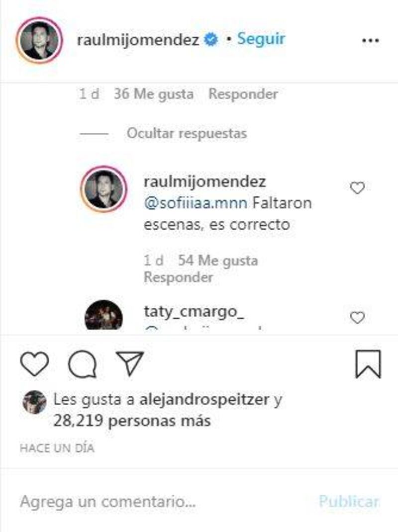Save the post with the bookmark icon

point(368,364)
